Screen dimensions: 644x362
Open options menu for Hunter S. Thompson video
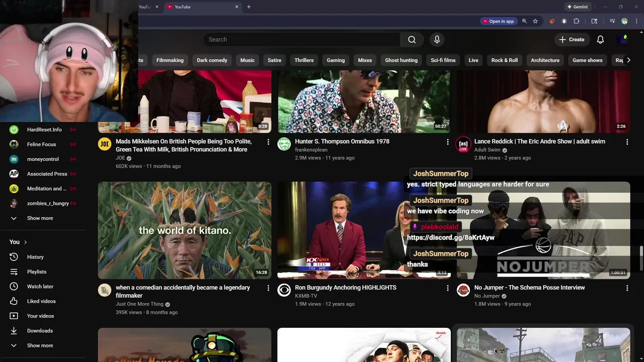coord(447,142)
